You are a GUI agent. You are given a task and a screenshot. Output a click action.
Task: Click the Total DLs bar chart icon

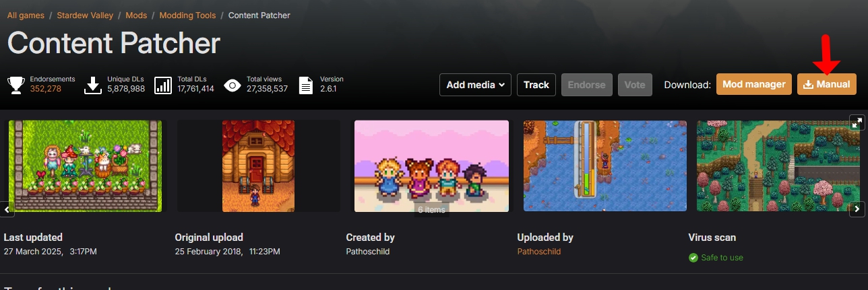[163, 85]
